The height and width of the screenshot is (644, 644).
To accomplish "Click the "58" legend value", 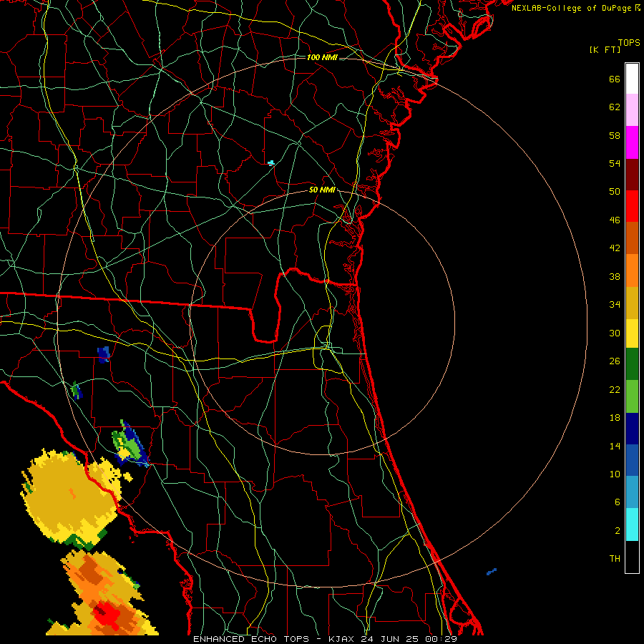I will click(615, 135).
